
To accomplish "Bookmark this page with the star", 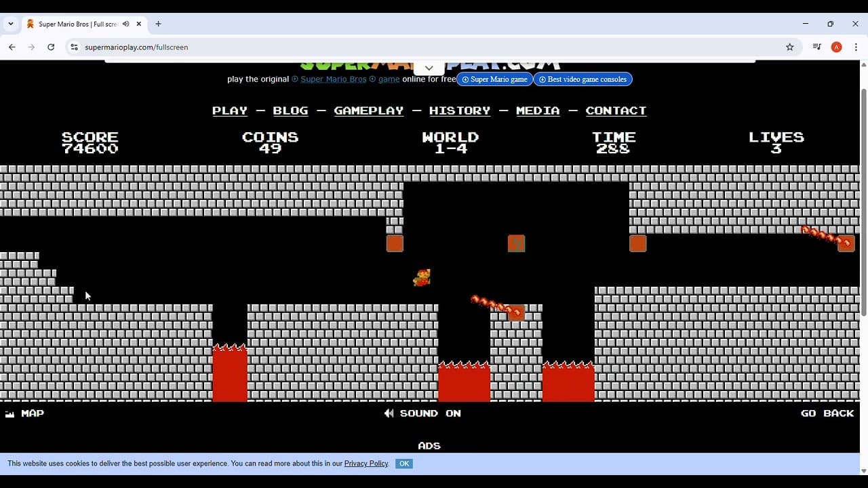I will (789, 47).
